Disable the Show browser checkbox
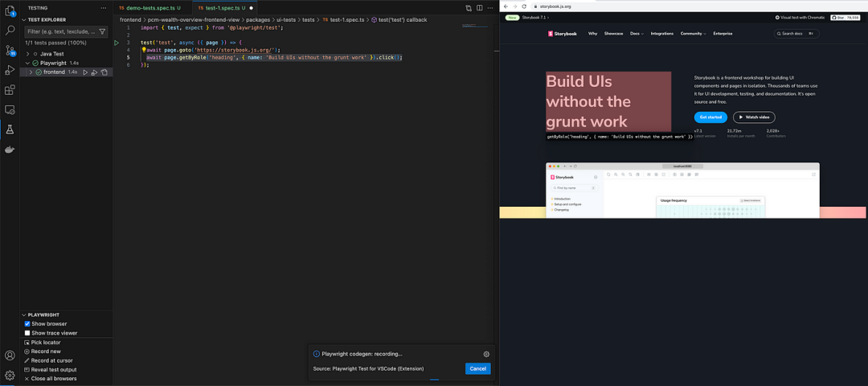Viewport: 868px width, 386px height. coord(27,324)
